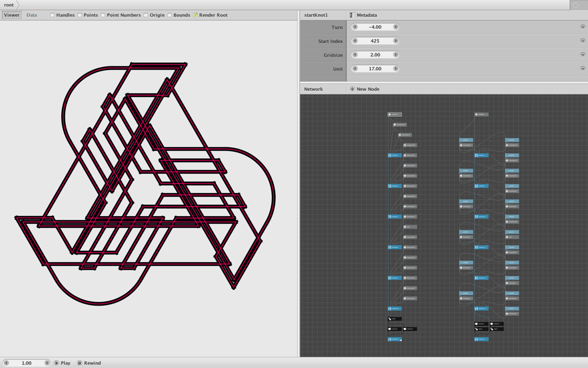Image resolution: width=588 pixels, height=368 pixels.
Task: Click the frame number field showing 1.00
Action: point(26,363)
